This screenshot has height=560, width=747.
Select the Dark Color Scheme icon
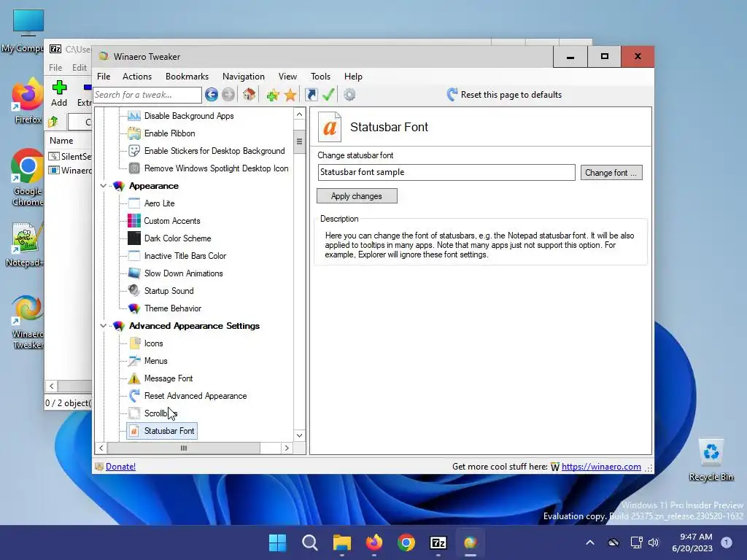click(x=134, y=238)
